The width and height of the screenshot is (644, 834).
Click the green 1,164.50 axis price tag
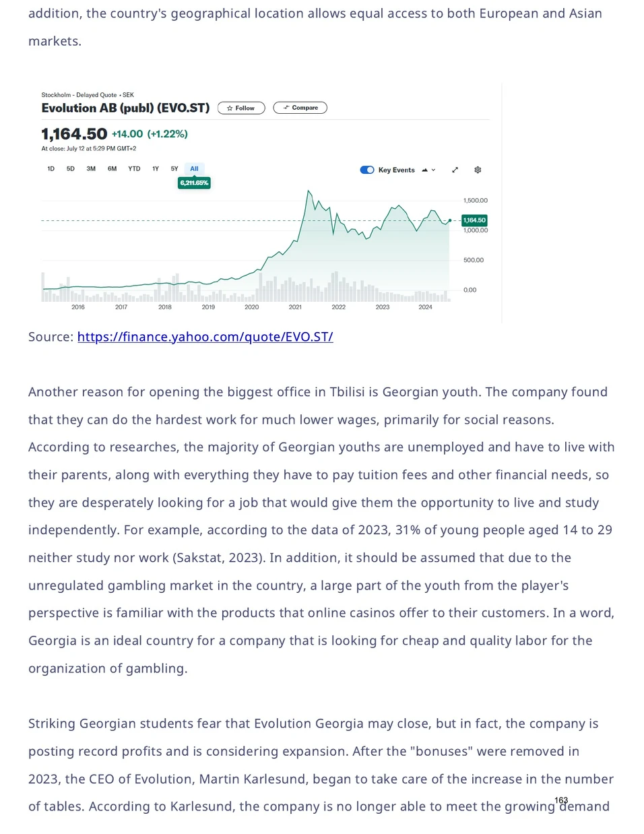click(474, 220)
